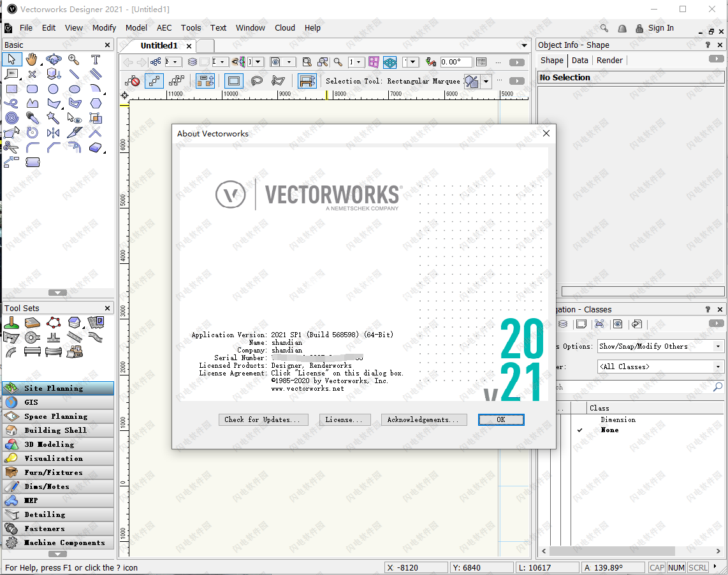The width and height of the screenshot is (728, 575).
Task: Click OK to close About Vectorworks
Action: click(x=501, y=419)
